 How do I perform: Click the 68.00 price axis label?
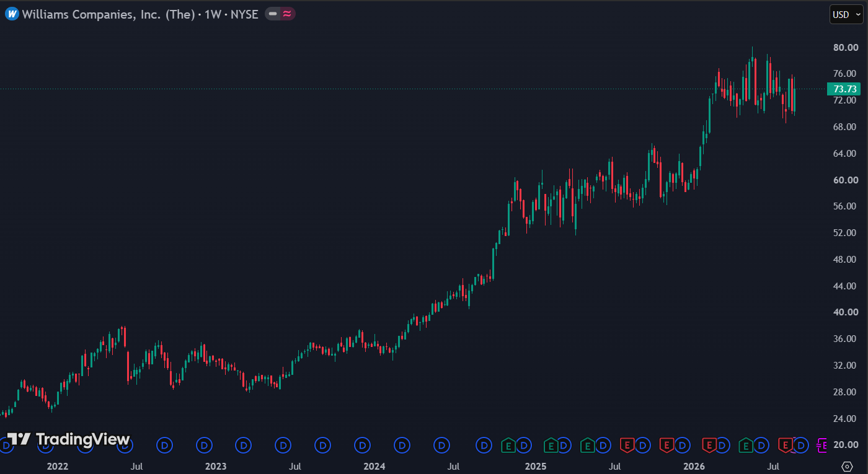[x=846, y=127]
